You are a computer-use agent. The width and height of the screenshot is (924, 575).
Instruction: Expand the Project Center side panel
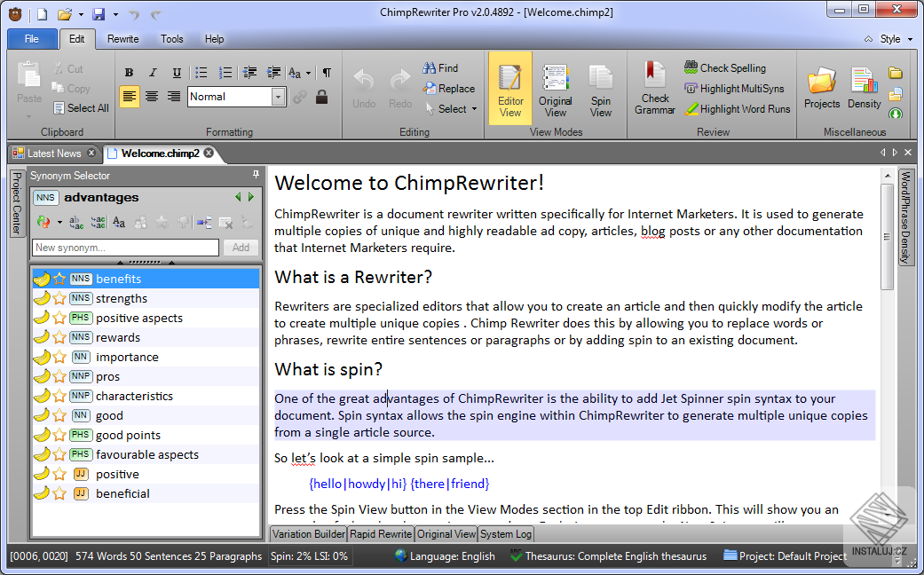(17, 203)
